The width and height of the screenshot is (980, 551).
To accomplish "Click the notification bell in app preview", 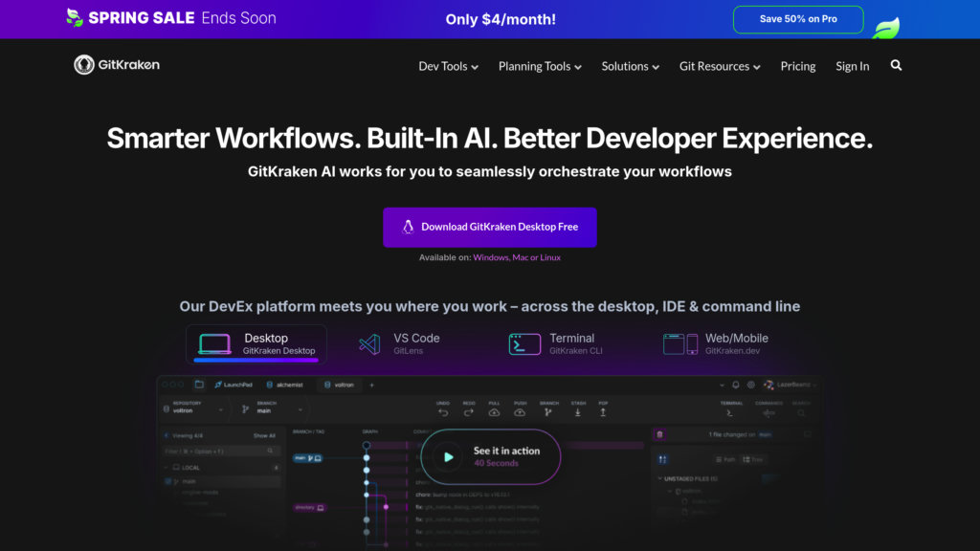I will tap(736, 385).
